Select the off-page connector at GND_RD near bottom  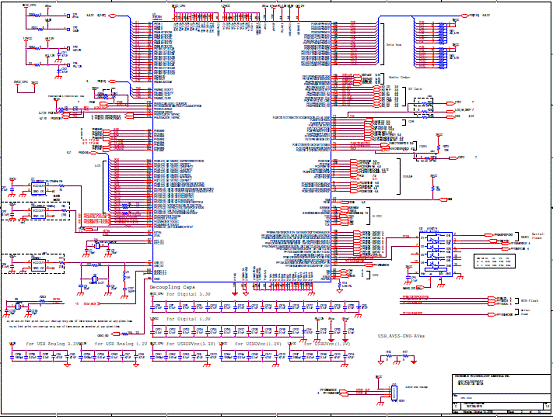pos(116,334)
